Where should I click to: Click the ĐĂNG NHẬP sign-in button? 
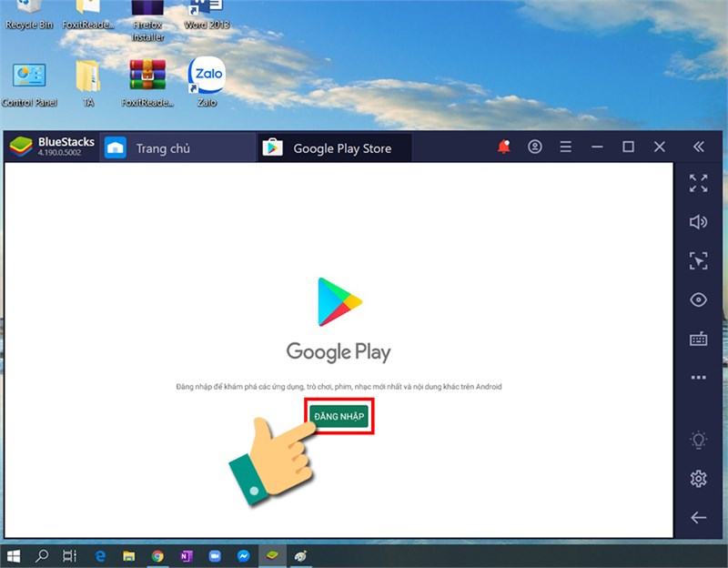tap(339, 416)
